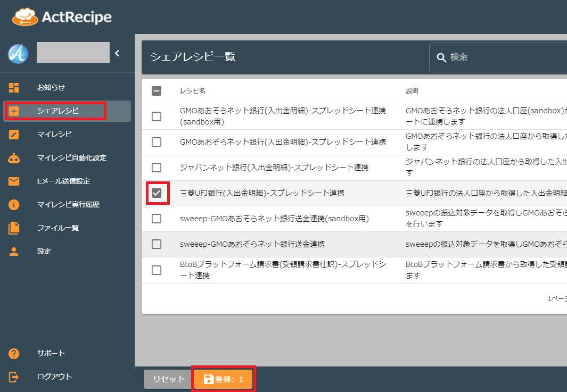Open マイレシピ実行履歴 menu item
This screenshot has height=392, width=567.
[67, 204]
